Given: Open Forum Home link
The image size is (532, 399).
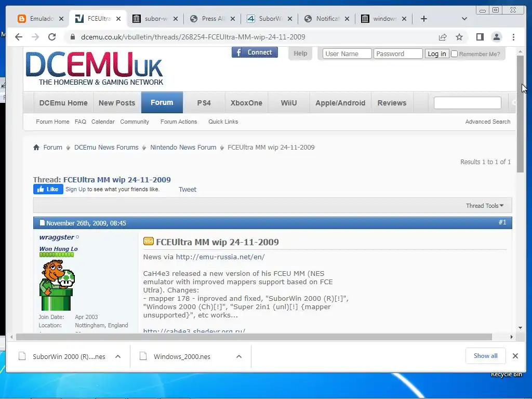Looking at the screenshot, I should (x=52, y=122).
